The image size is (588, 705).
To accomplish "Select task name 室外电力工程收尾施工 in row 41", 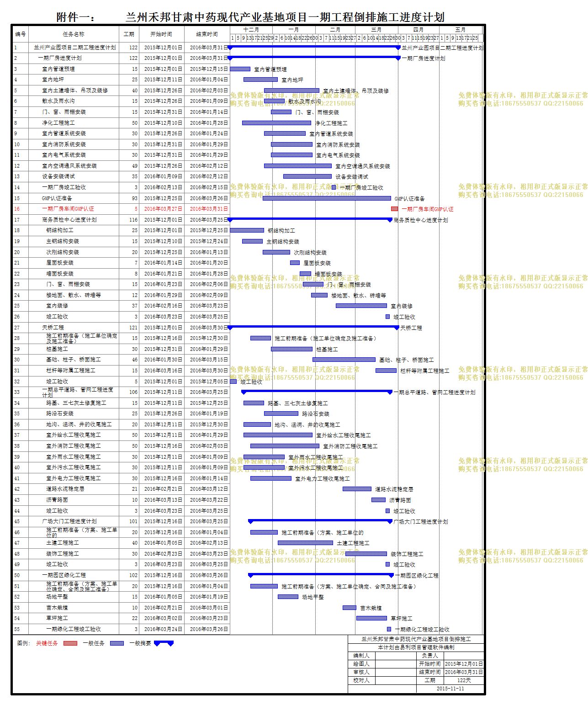I will [x=74, y=478].
